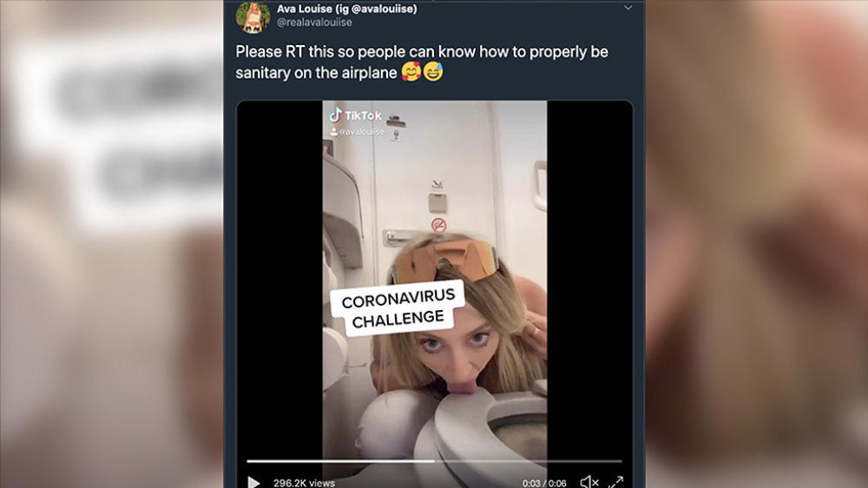The height and width of the screenshot is (488, 868).
Task: Open Ava Louise's profile avatar
Action: point(253,16)
